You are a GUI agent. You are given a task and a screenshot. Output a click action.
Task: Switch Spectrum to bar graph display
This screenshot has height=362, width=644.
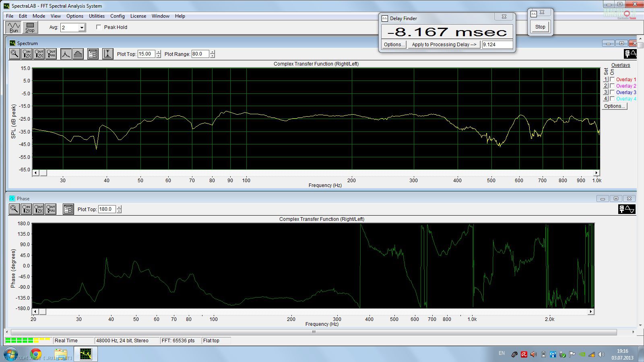[78, 54]
